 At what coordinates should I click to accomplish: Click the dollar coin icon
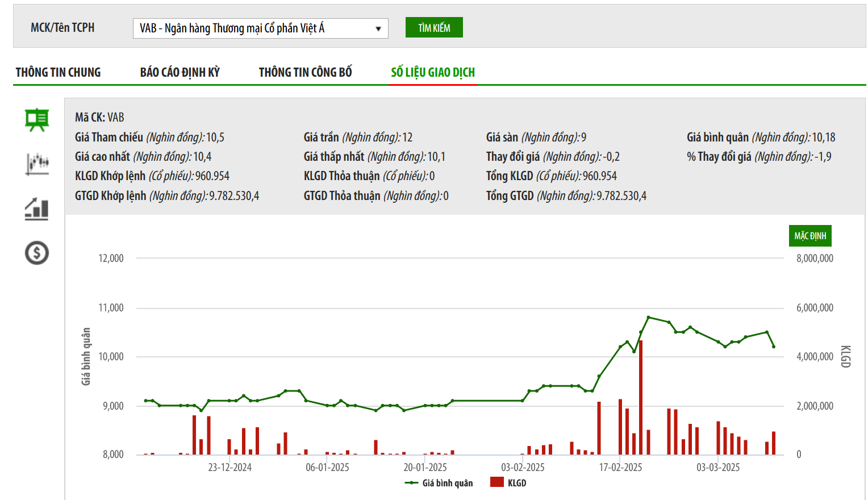coord(37,253)
